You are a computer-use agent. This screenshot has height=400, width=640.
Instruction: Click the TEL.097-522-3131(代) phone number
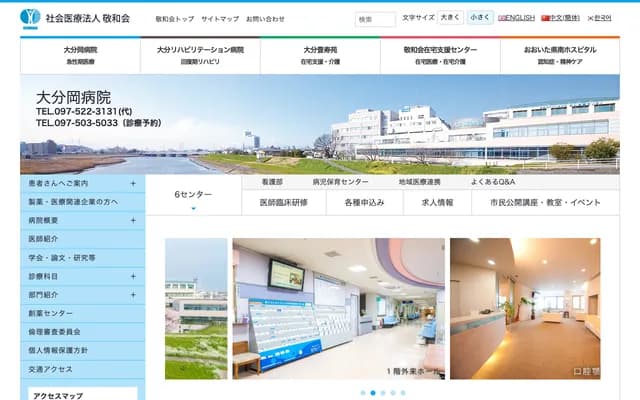pyautogui.click(x=84, y=111)
